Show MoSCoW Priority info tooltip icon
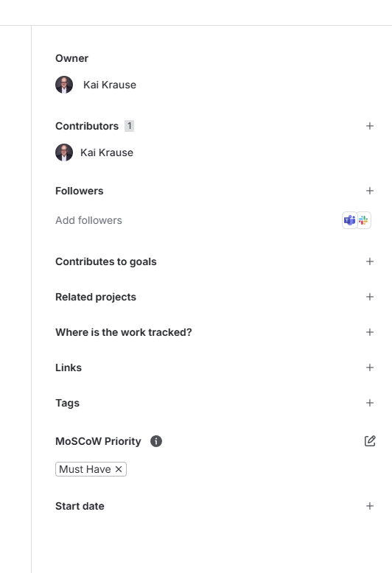The width and height of the screenshot is (392, 573). pos(156,441)
